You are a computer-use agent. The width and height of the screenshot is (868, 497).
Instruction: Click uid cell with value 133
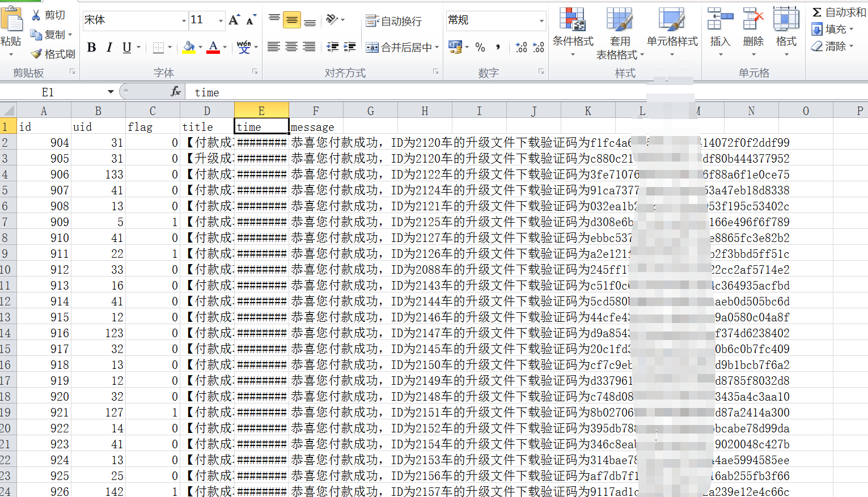[98, 175]
